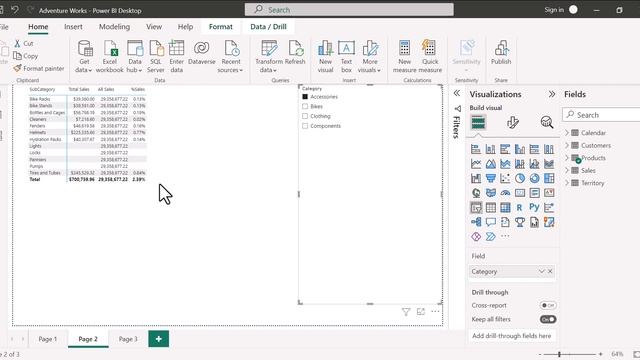Insert a New visual
The height and width of the screenshot is (360, 640).
pos(325,57)
